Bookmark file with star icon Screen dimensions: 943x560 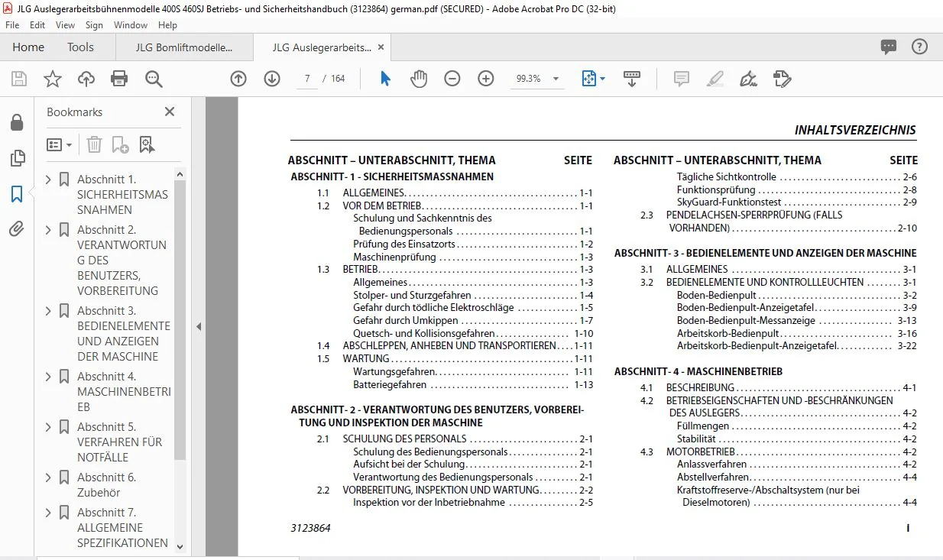52,78
